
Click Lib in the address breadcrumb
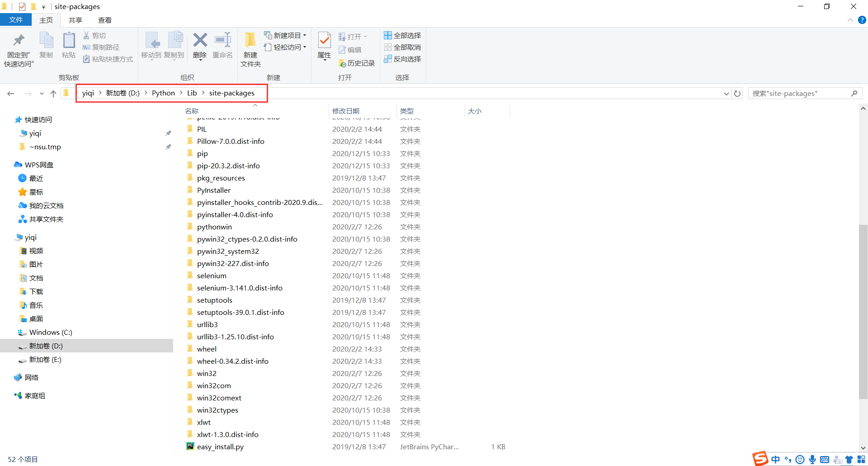(192, 93)
